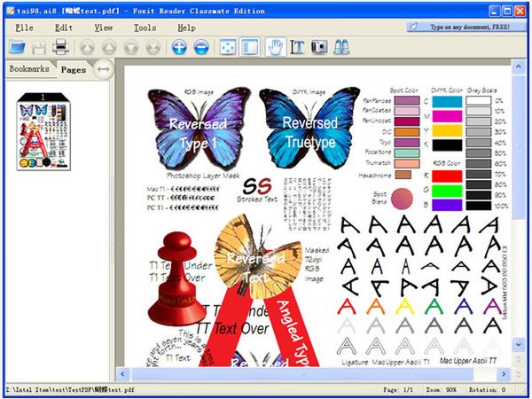Click the 'Gray Scale' heading in document
532x399 pixels.
(481, 90)
